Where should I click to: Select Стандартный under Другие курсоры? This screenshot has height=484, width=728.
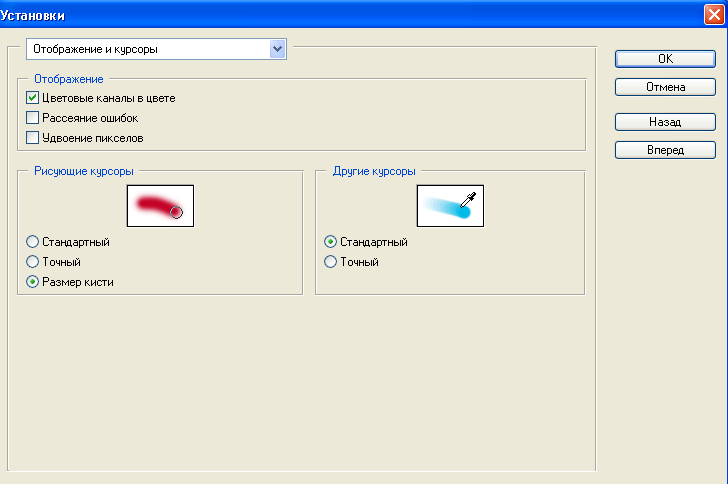(x=330, y=242)
